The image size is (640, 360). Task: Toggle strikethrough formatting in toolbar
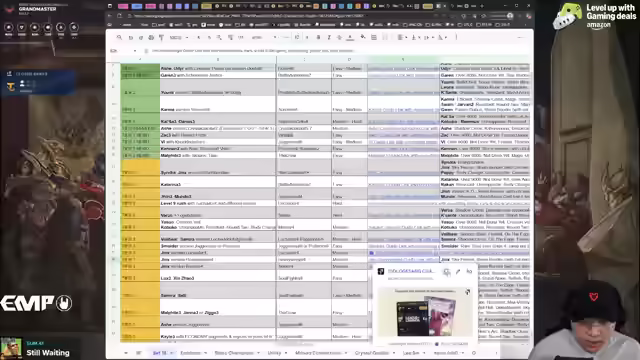[339, 37]
